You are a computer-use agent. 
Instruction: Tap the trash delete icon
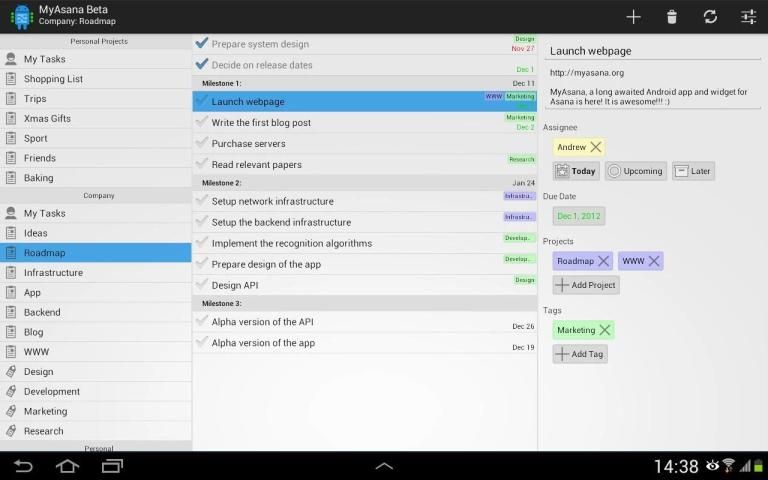(x=672, y=16)
